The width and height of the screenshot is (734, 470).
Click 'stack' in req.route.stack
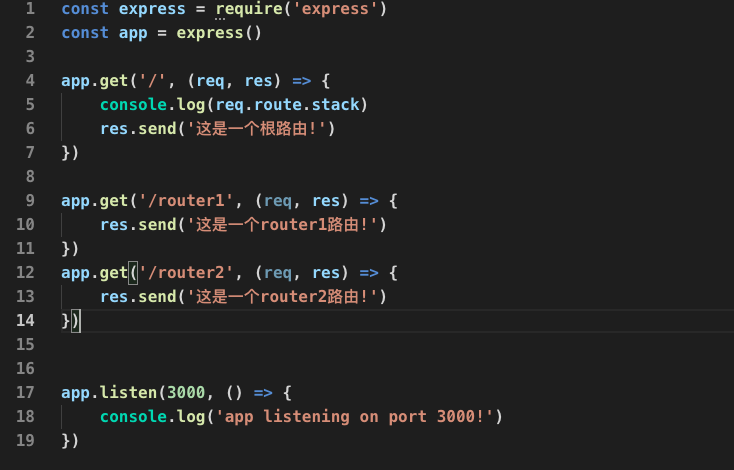[335, 104]
